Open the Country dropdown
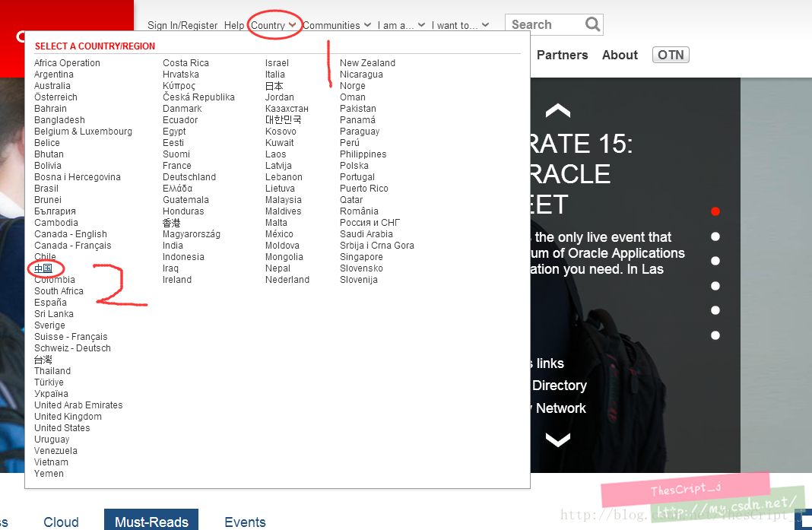This screenshot has width=812, height=530. 274,25
